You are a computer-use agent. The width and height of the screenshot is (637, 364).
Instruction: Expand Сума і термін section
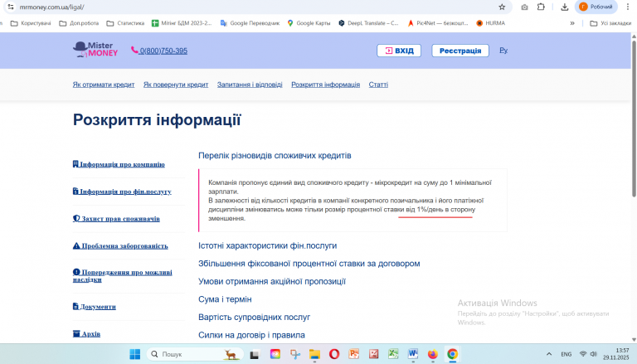pos(225,299)
